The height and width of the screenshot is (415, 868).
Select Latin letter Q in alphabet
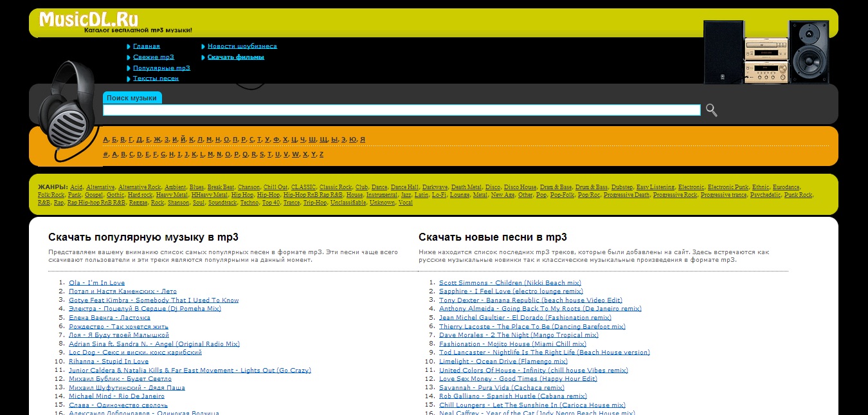pyautogui.click(x=245, y=154)
